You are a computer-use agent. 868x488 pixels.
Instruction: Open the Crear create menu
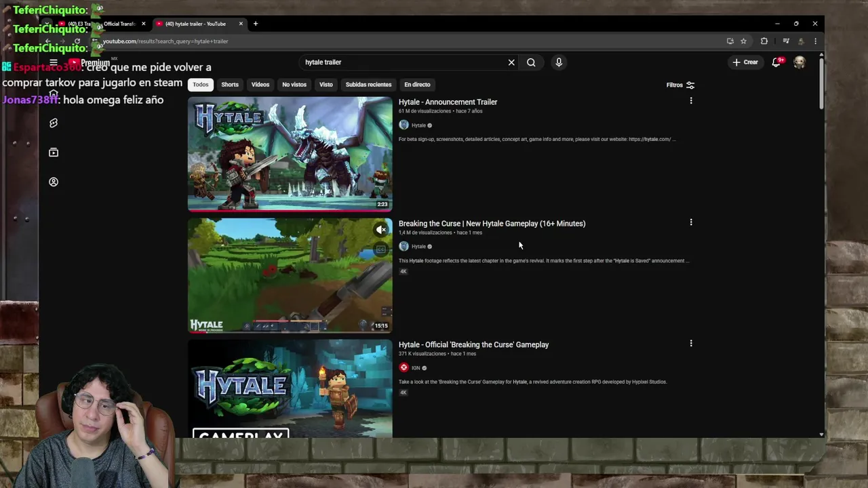click(745, 62)
